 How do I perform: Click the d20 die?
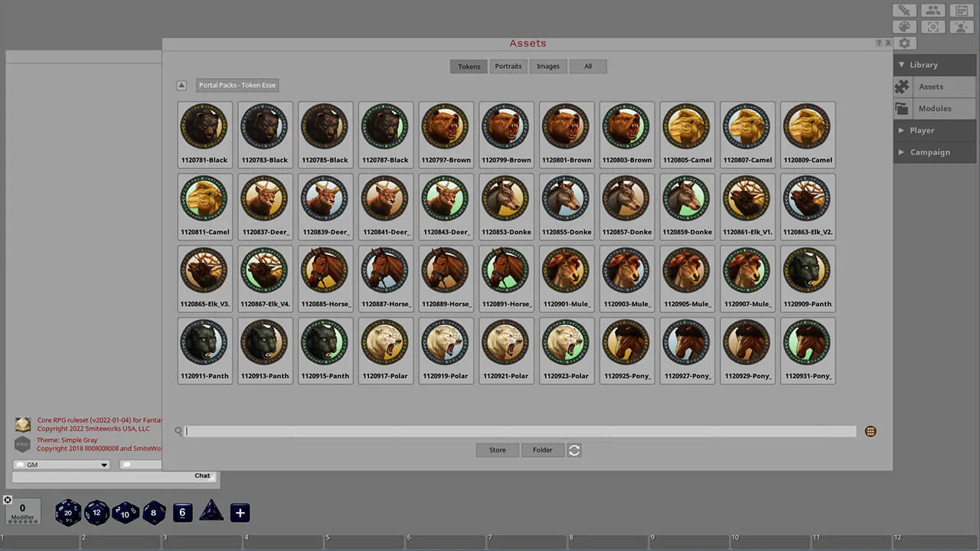pos(68,513)
